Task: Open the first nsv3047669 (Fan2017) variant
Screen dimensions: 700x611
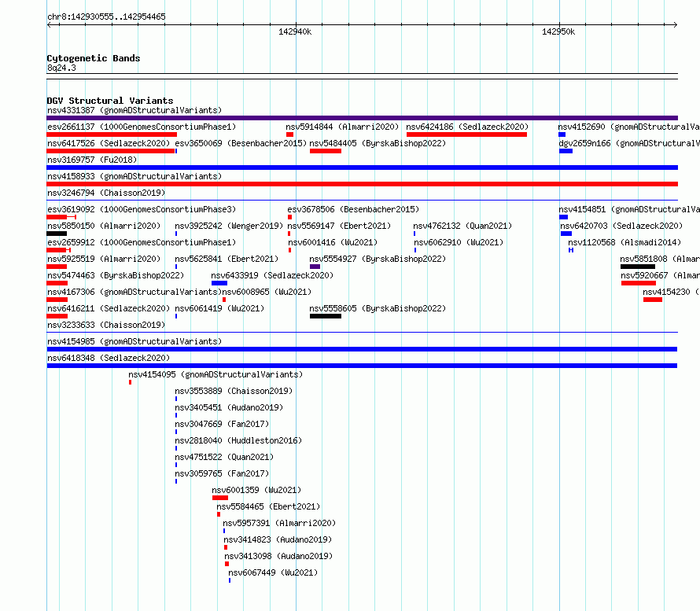Action: [222, 424]
